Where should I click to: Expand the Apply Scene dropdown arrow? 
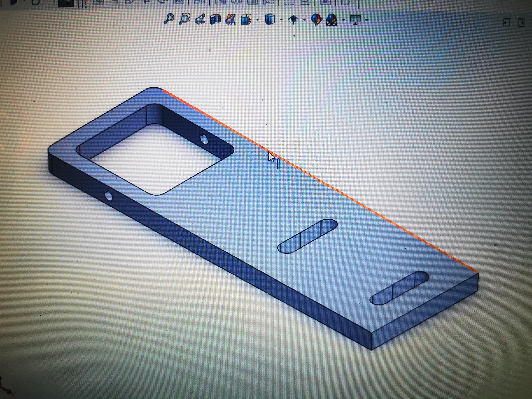pyautogui.click(x=343, y=20)
